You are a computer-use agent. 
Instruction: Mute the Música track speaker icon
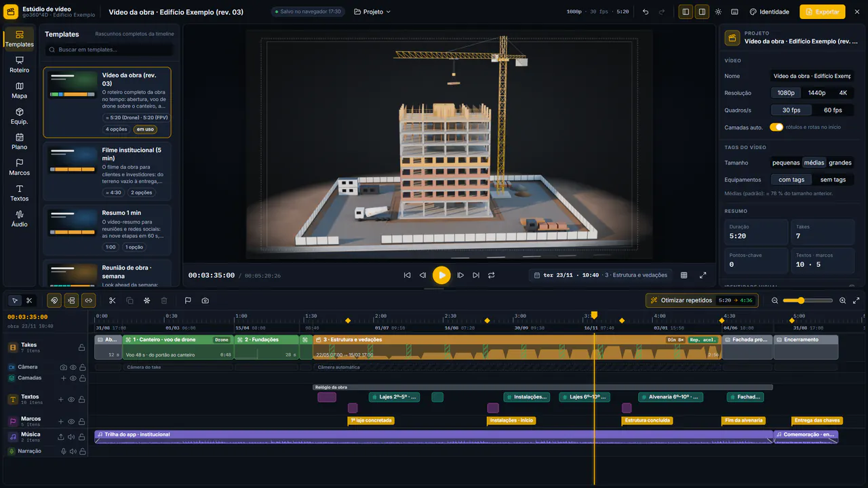[71, 437]
